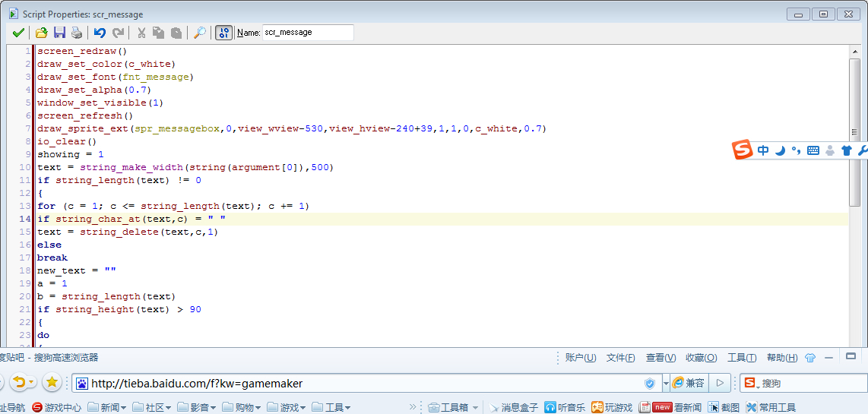868x414 pixels.
Task: Click the 搜狗 search box
Action: click(x=814, y=383)
